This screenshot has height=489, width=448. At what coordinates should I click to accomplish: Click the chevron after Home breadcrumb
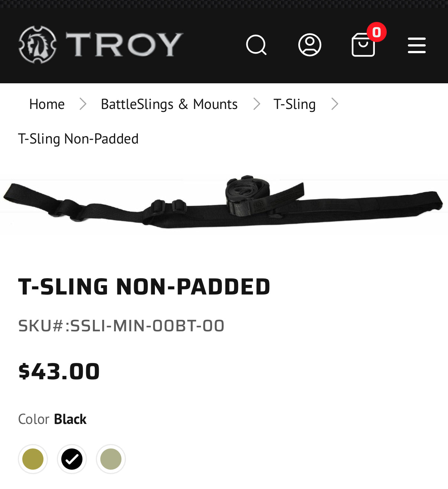(83, 104)
